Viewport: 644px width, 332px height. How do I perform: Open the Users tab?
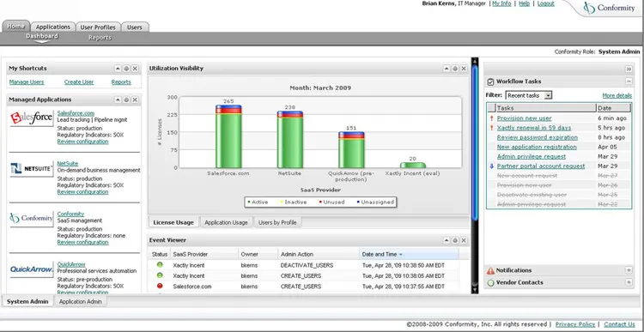pyautogui.click(x=134, y=27)
